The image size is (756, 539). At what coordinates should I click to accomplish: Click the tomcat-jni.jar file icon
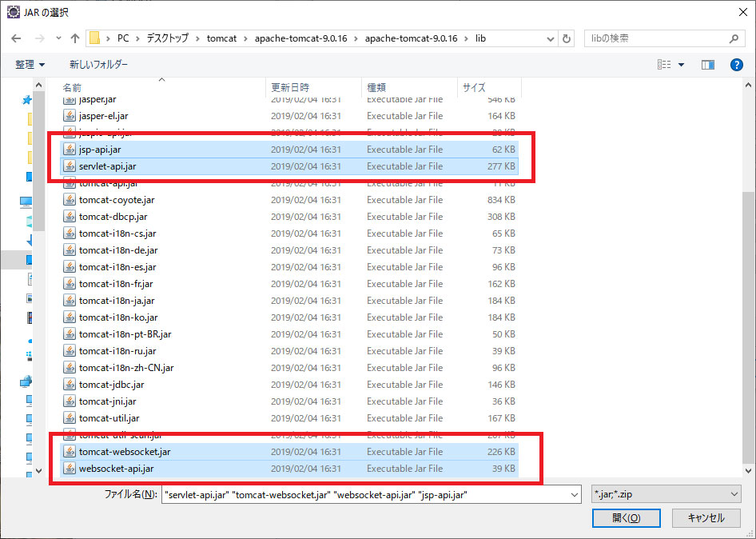[70, 401]
